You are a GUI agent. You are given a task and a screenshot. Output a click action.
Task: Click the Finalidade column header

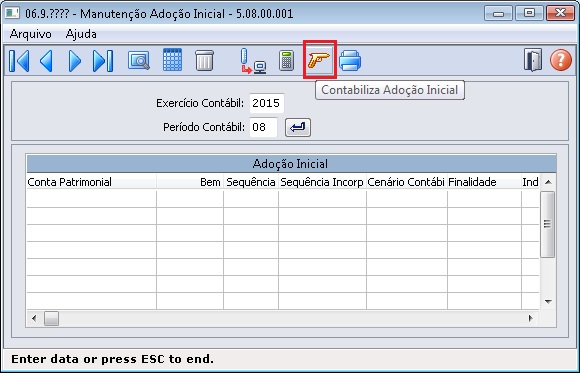(484, 182)
